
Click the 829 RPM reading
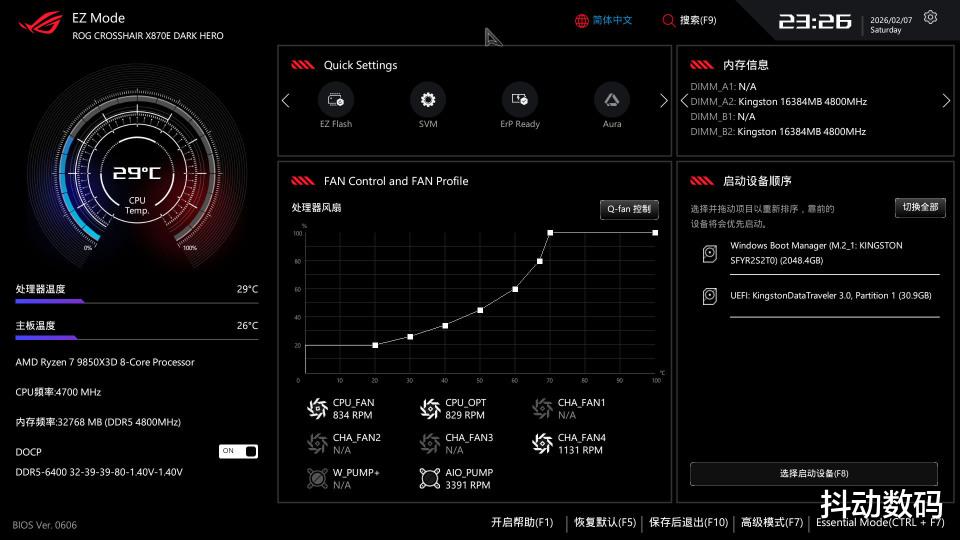(465, 416)
